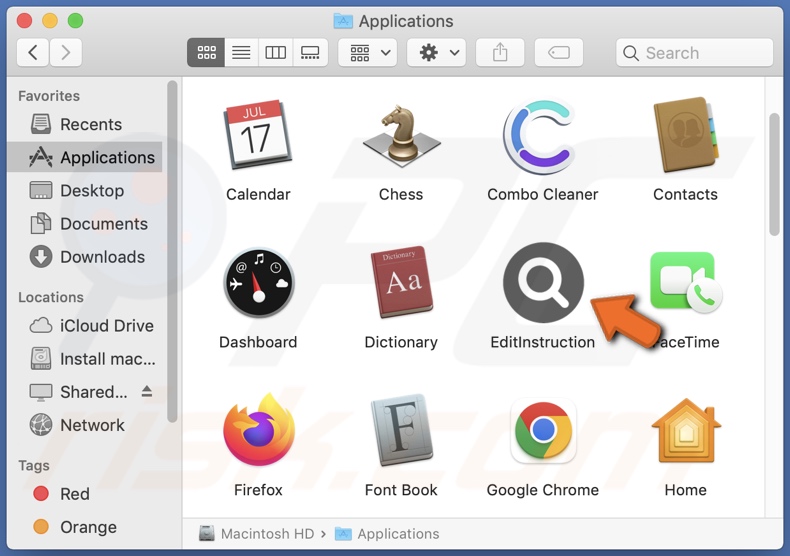Click the "Google Chrome" app label
Image resolution: width=790 pixels, height=556 pixels.
click(x=543, y=490)
